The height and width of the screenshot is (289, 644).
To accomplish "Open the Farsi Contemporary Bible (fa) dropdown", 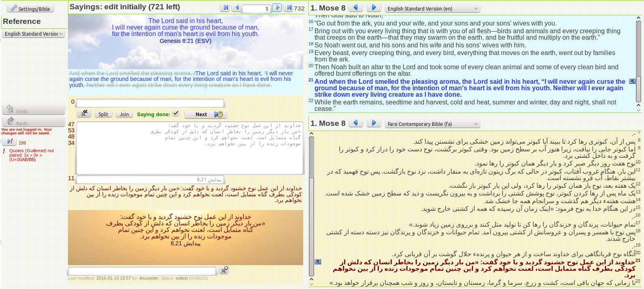I will (x=432, y=124).
